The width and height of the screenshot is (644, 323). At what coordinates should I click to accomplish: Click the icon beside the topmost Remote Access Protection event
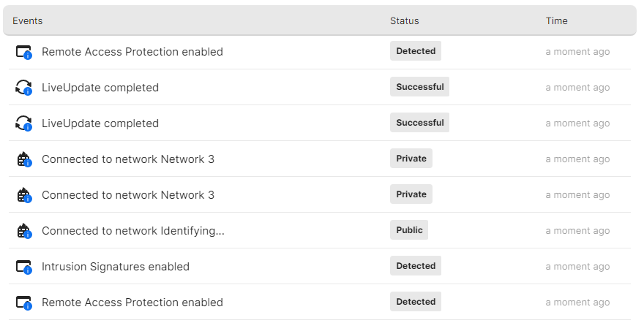(x=24, y=52)
